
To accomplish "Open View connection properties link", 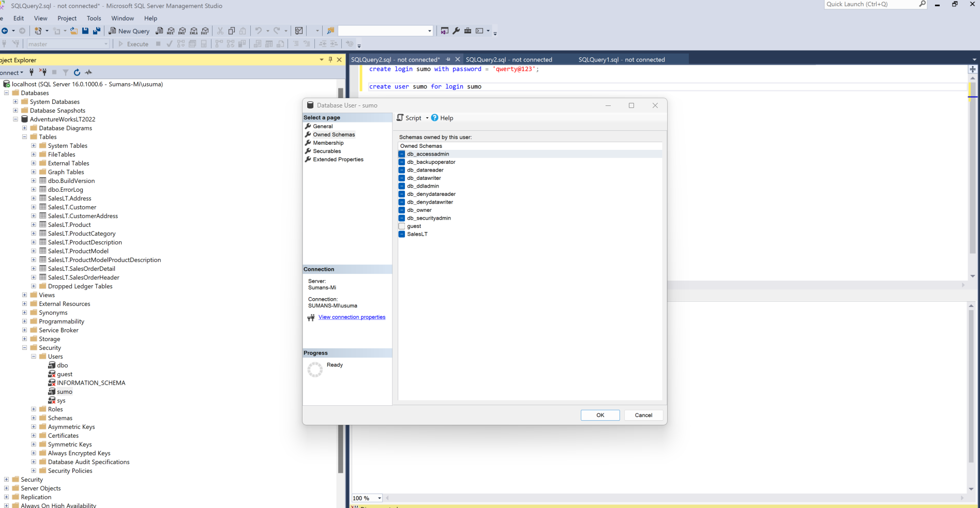I will tap(352, 317).
